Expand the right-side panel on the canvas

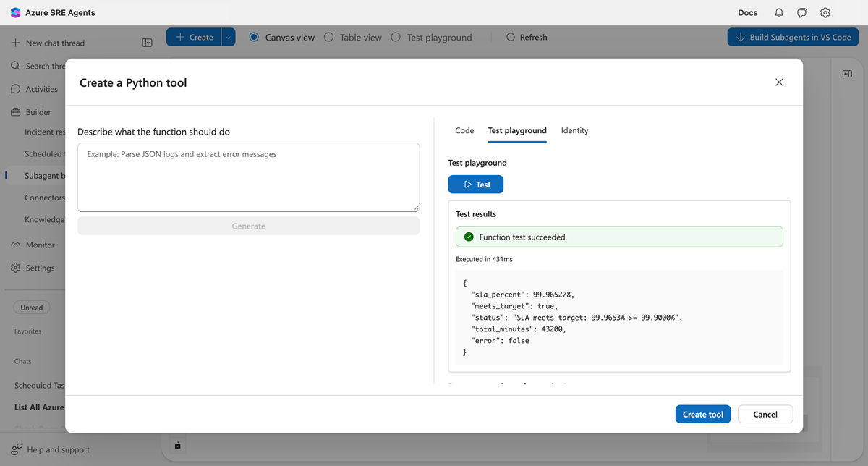click(x=846, y=73)
